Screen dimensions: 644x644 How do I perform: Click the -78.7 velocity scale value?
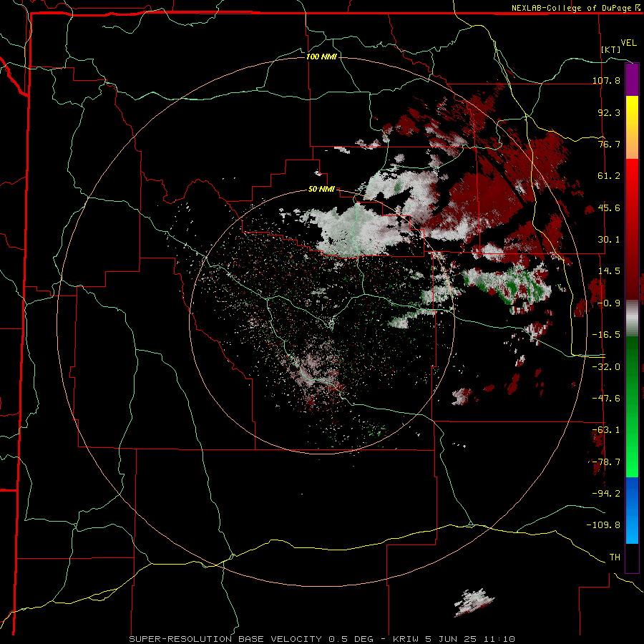click(606, 462)
